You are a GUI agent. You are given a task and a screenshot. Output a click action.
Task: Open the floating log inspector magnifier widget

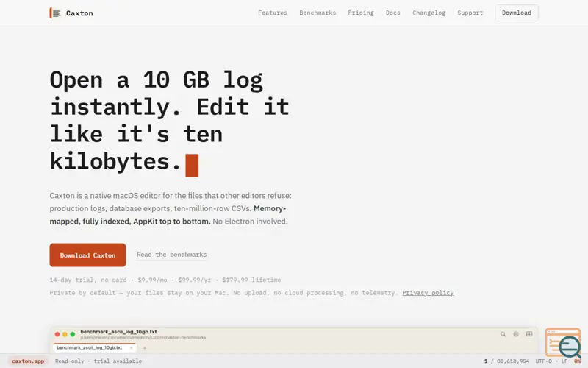coord(563,342)
